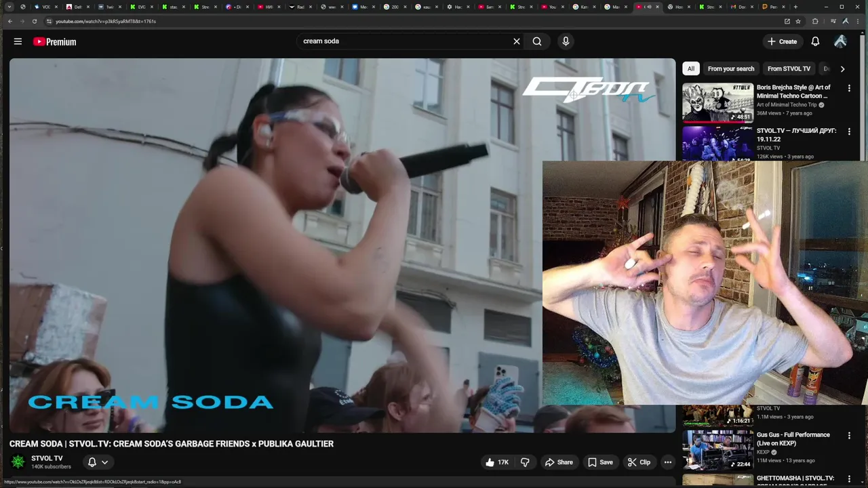Viewport: 868px width, 488px height.
Task: Bookmark this page with star icon
Action: pyautogui.click(x=798, y=21)
